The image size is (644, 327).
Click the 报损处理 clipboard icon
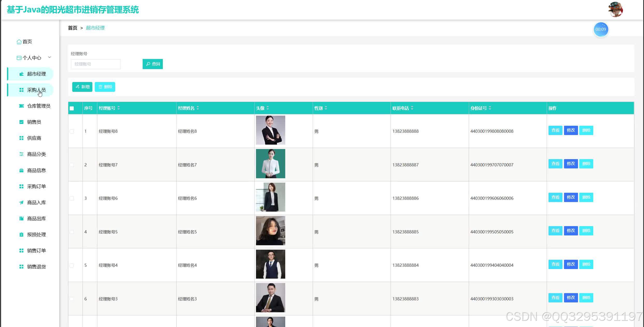coord(21,235)
